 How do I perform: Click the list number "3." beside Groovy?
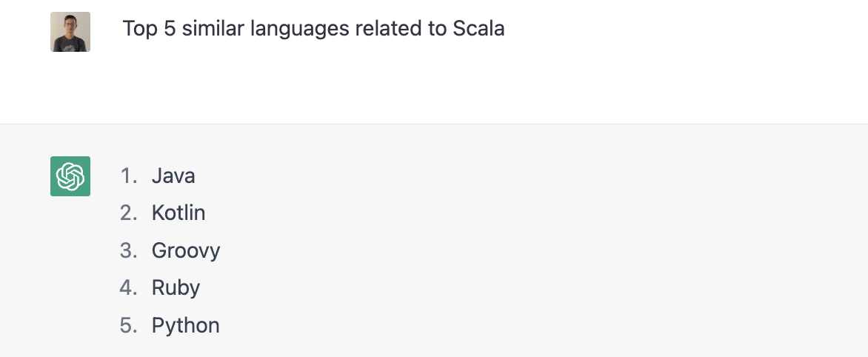tap(129, 251)
